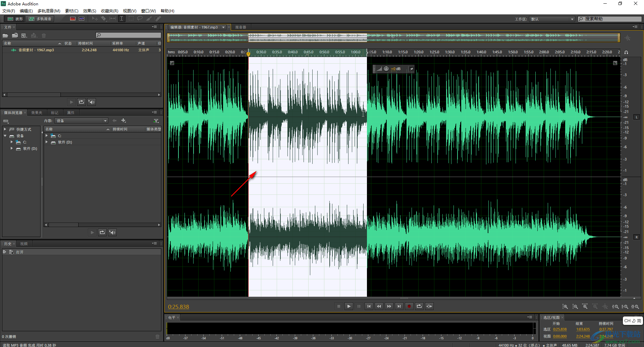Screen dimensions: 644x347
Task: Toggle loop playback in transport bar
Action: click(x=419, y=306)
